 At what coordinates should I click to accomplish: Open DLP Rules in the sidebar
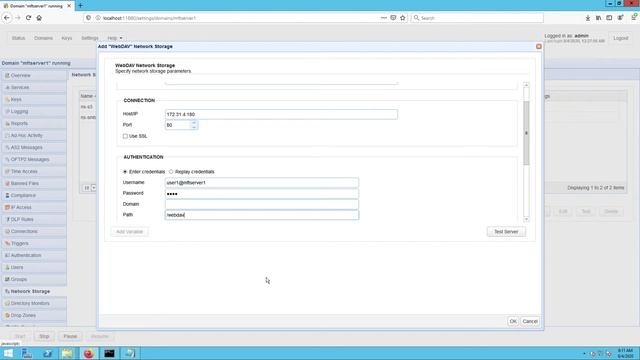click(x=34, y=219)
